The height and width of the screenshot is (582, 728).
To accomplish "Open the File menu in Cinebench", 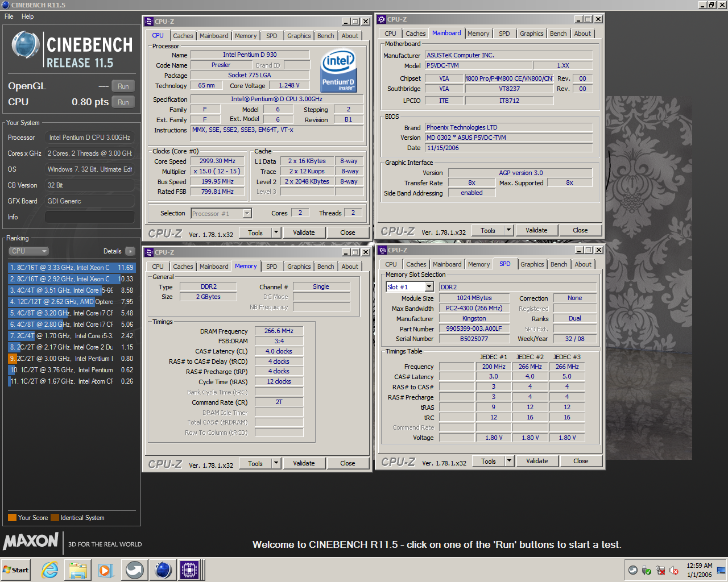I will pos(9,16).
